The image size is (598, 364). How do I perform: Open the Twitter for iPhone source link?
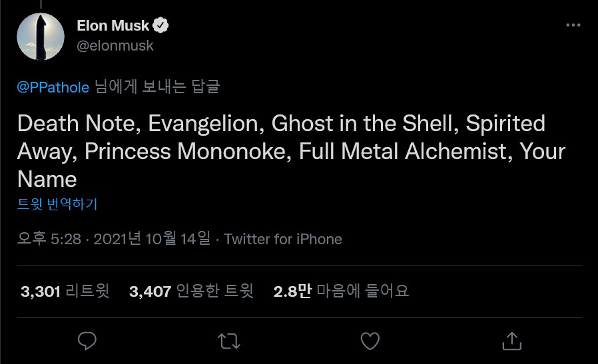[x=283, y=239]
